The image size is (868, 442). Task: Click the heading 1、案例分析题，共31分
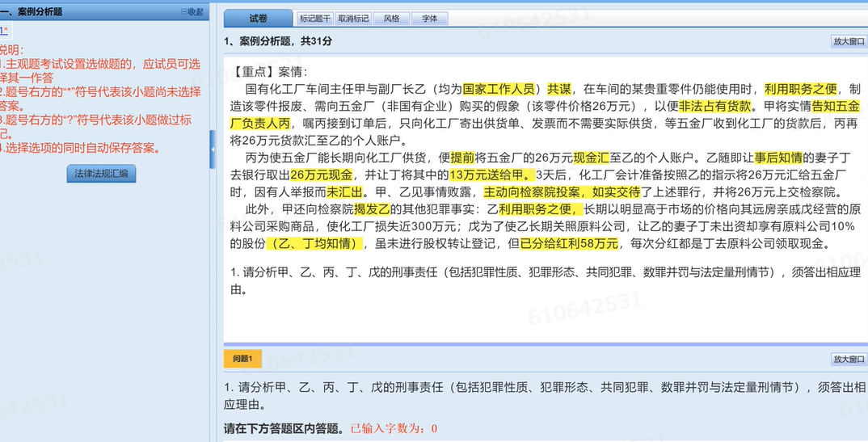(x=278, y=41)
